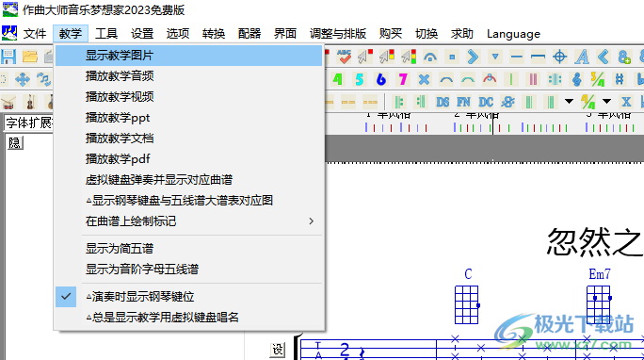Click the small blue down-triangle toolbar icon
Viewport: 644px width, 360px height.
point(495,57)
